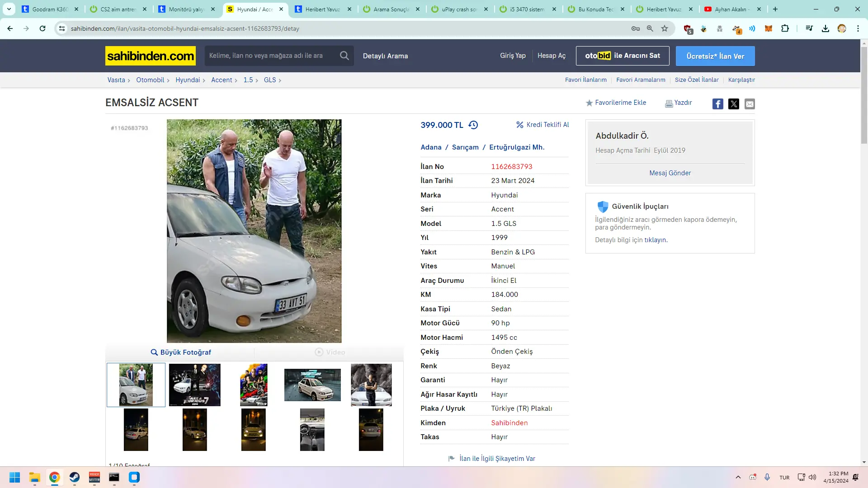Share listing by email envelope icon

[x=750, y=104]
